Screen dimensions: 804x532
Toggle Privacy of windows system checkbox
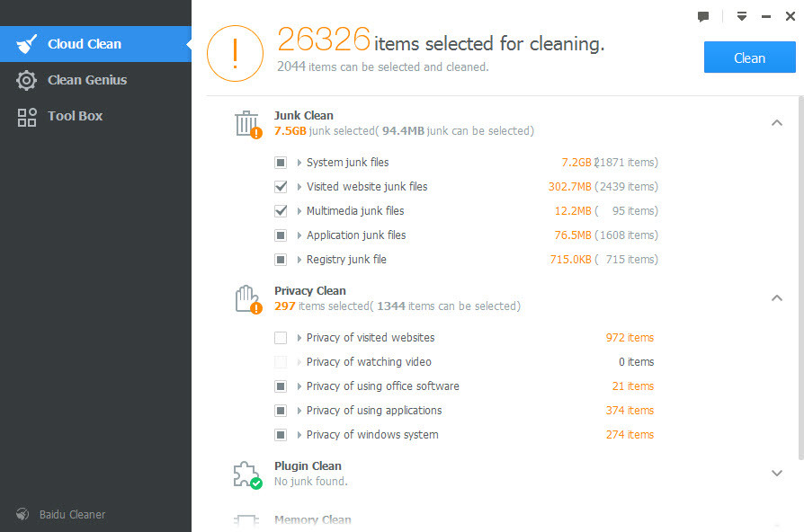pos(281,435)
